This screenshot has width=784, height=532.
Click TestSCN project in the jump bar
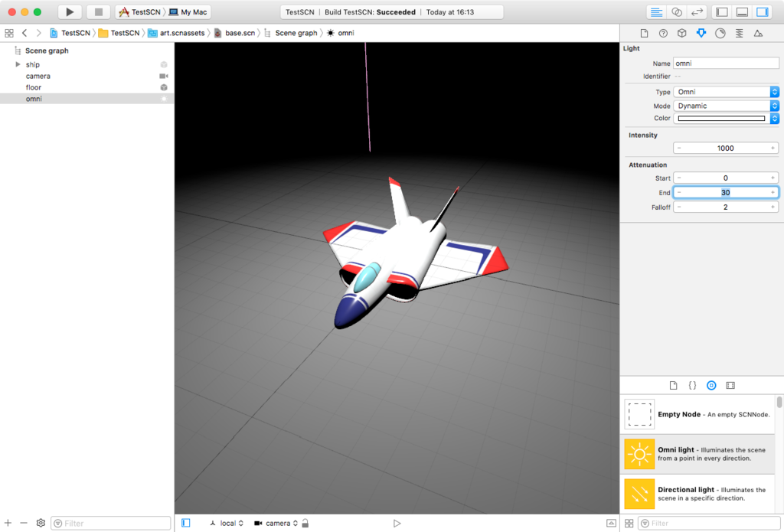pos(70,33)
